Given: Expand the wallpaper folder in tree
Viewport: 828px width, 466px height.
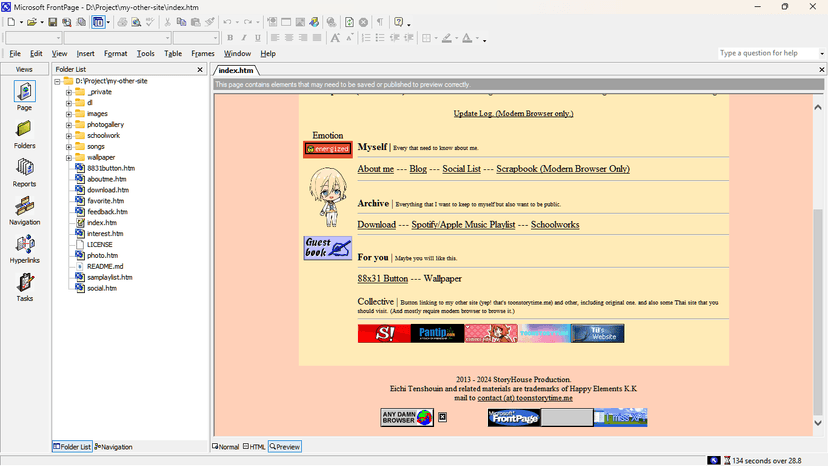Looking at the screenshot, I should pos(69,157).
